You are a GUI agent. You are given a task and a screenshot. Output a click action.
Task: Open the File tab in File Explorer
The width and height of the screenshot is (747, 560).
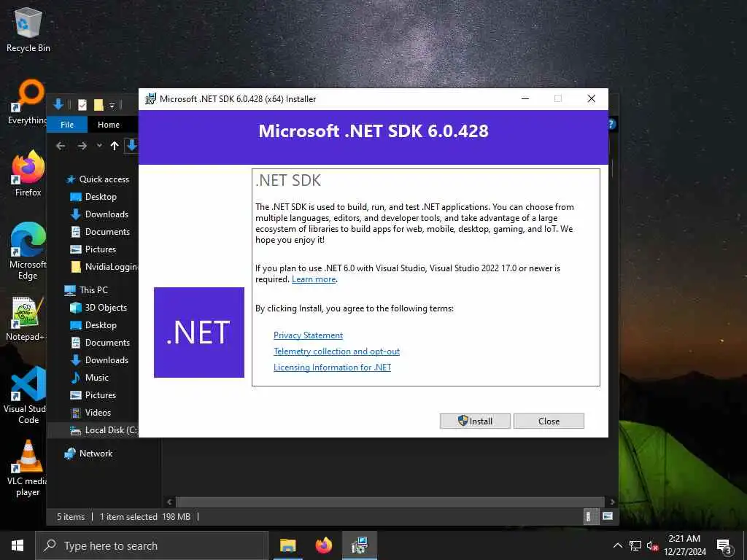click(67, 125)
